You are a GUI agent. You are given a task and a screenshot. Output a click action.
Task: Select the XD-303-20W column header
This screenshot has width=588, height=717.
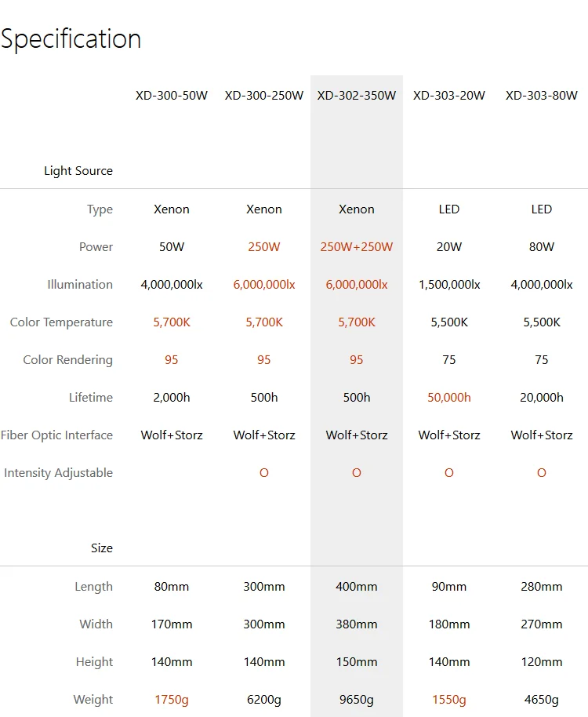(449, 96)
